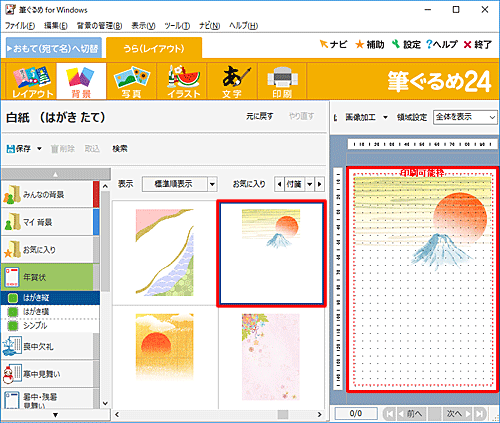Go to last page button

click(x=480, y=414)
